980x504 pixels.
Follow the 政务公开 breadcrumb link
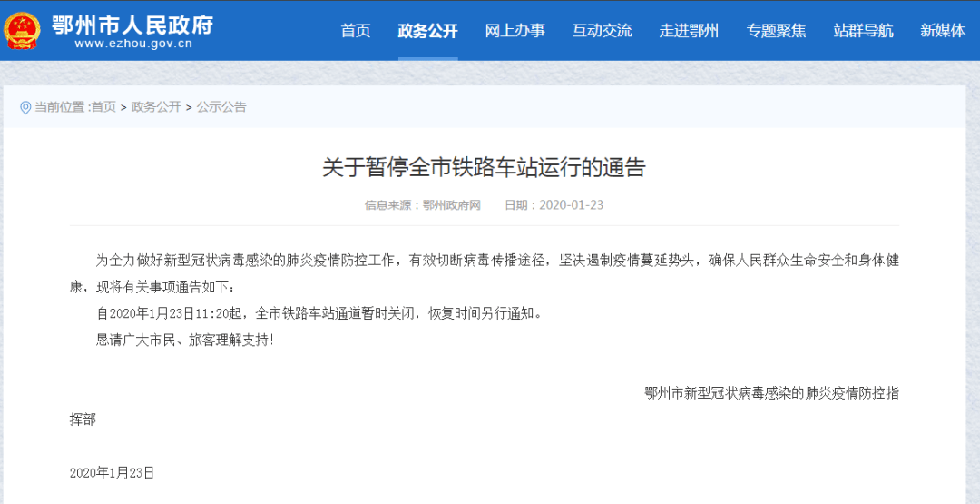[156, 107]
